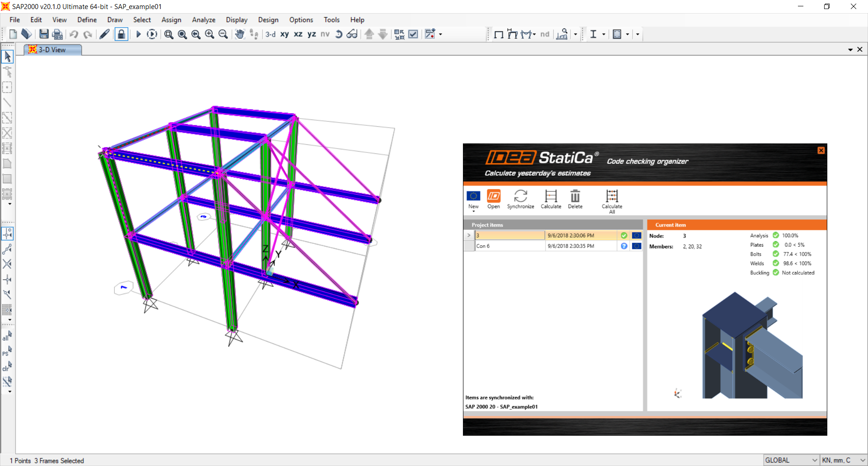
Task: Expand the New connection dropdown
Action: click(x=473, y=211)
